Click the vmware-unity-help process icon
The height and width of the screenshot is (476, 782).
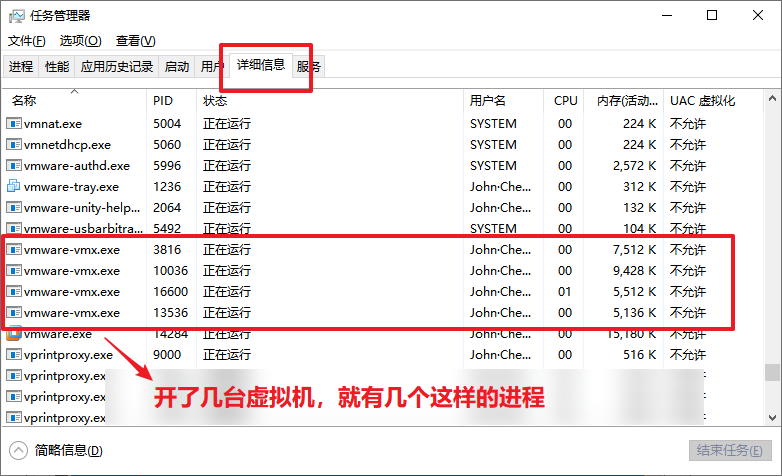pyautogui.click(x=14, y=207)
